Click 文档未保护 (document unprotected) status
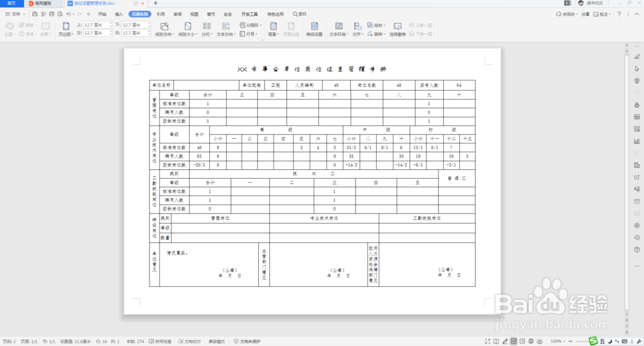Viewport: 644px width, 346px height. (247, 341)
